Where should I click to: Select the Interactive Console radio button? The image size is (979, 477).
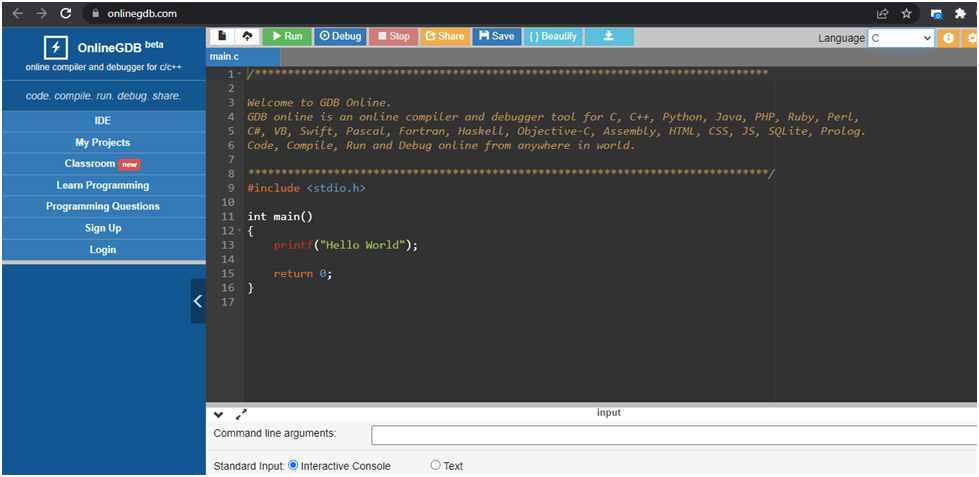pyautogui.click(x=294, y=465)
